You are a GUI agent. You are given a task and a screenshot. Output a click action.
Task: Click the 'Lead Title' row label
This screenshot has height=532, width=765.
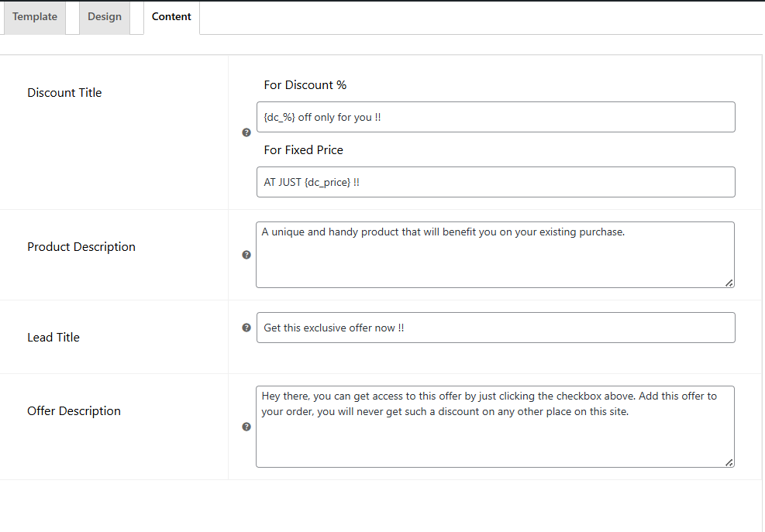(x=53, y=338)
